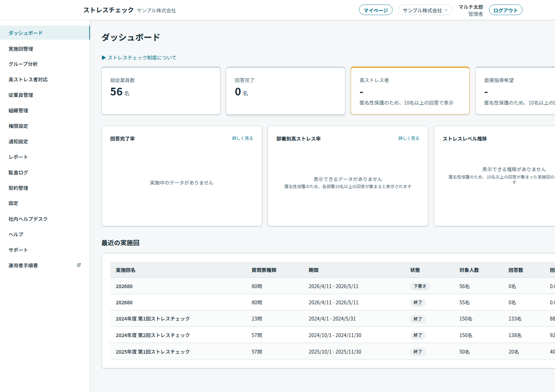Open 設定 in the sidebar
The height and width of the screenshot is (392, 555).
coord(45,203)
